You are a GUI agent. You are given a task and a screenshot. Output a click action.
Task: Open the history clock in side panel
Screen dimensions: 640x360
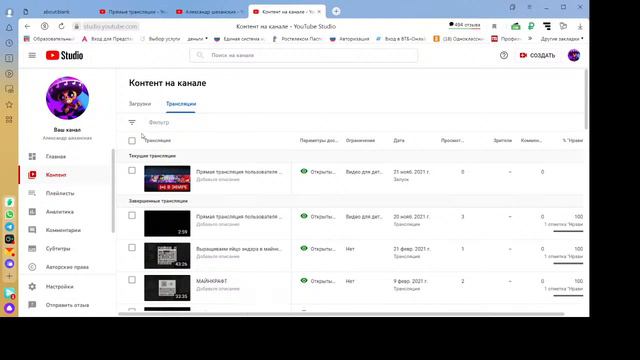tap(9, 43)
